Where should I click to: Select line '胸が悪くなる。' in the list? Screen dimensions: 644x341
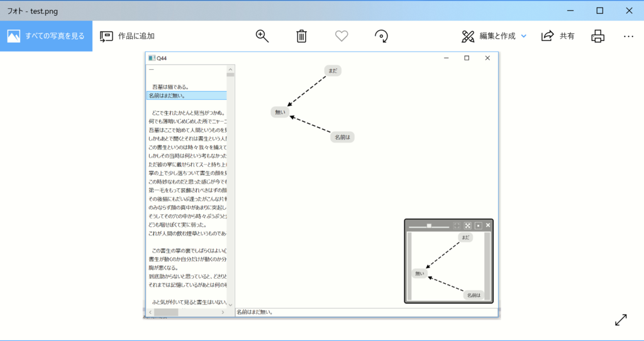pos(163,268)
